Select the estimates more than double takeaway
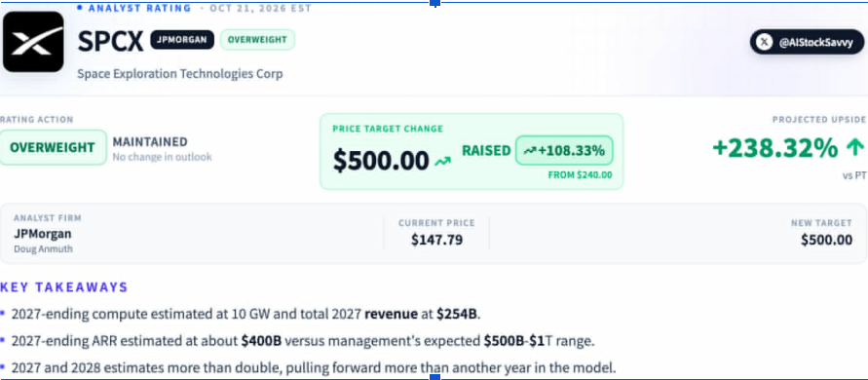The width and height of the screenshot is (868, 380). tap(314, 367)
